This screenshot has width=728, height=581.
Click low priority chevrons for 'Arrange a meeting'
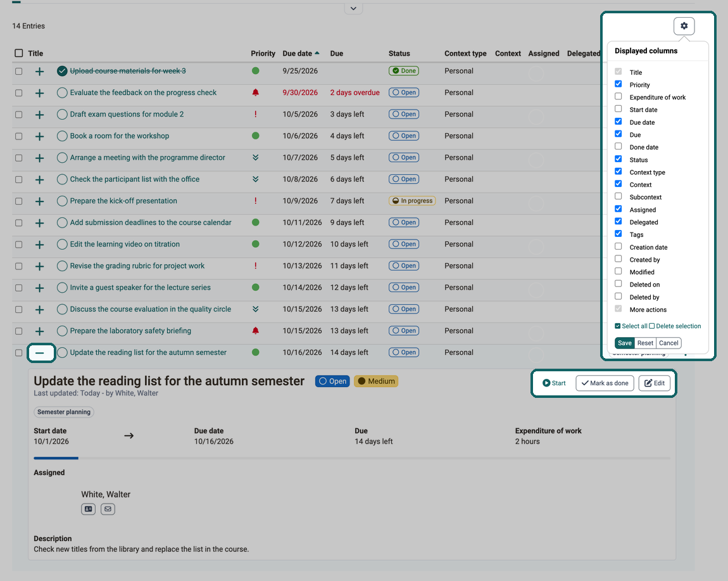click(255, 158)
